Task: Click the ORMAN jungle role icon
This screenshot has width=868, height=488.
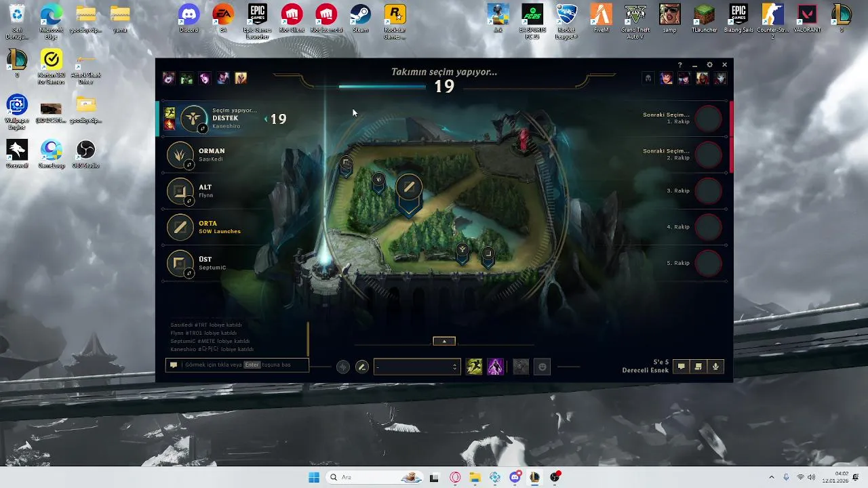Action: click(x=180, y=155)
